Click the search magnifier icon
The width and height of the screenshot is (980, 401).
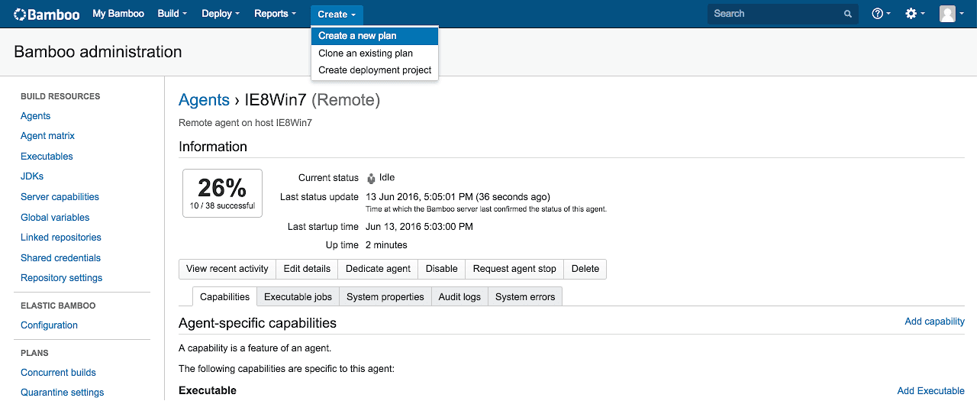847,14
